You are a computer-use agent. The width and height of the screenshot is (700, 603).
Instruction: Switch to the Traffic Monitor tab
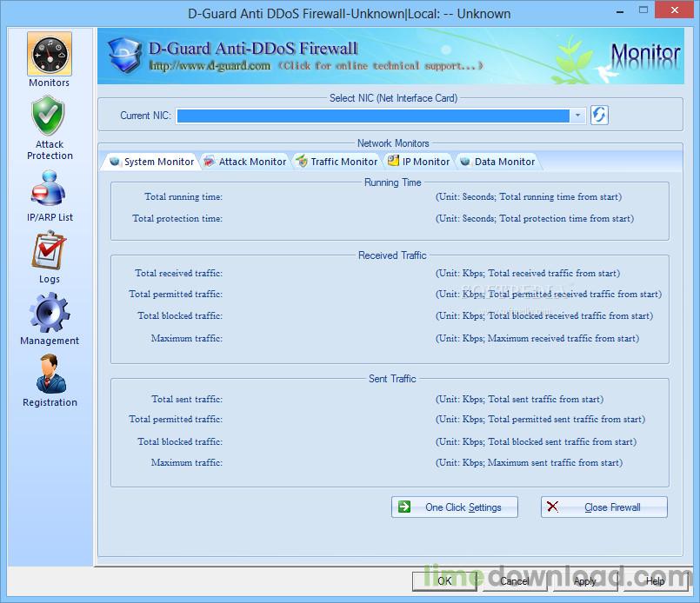point(337,162)
